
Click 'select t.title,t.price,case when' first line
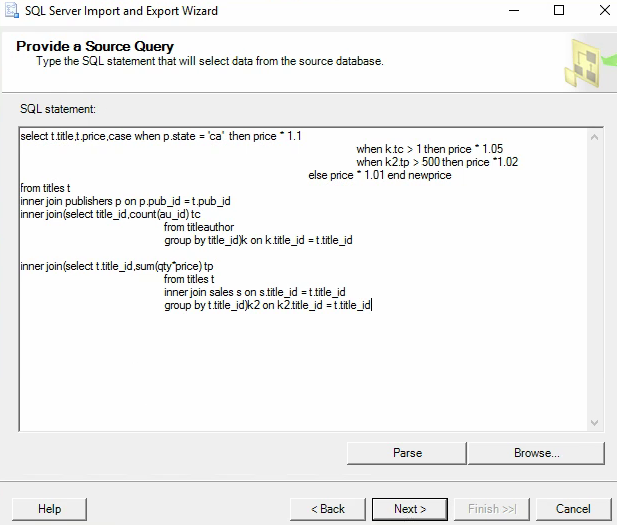click(x=161, y=136)
